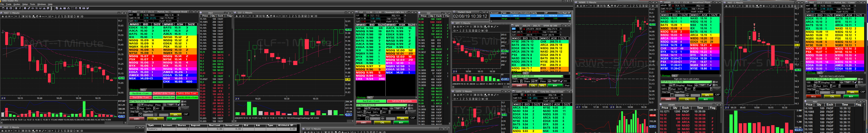The height and width of the screenshot is (133, 868).
Task: Click the green BUY button in MAT montage
Action: 174,119
